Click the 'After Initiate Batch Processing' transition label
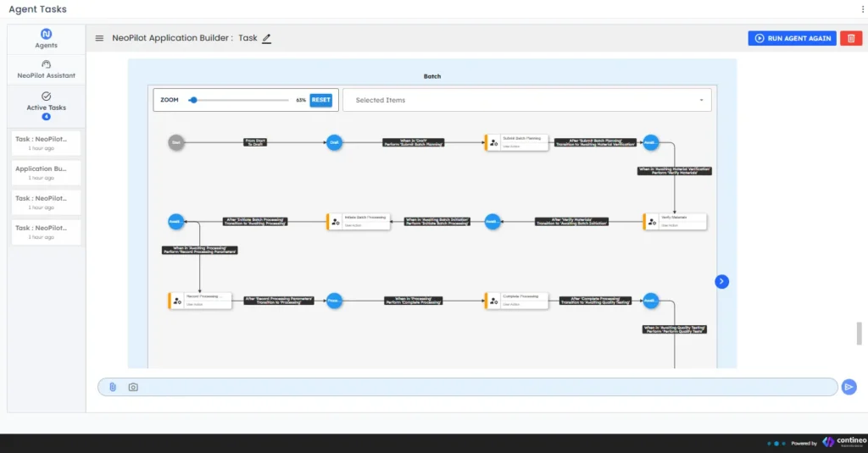This screenshot has height=453, width=868. 255,222
